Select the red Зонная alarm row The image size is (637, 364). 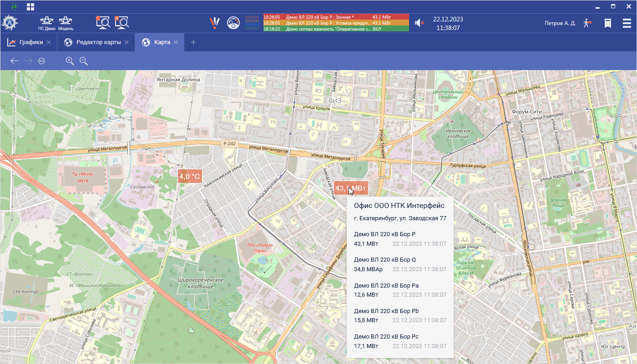[335, 17]
